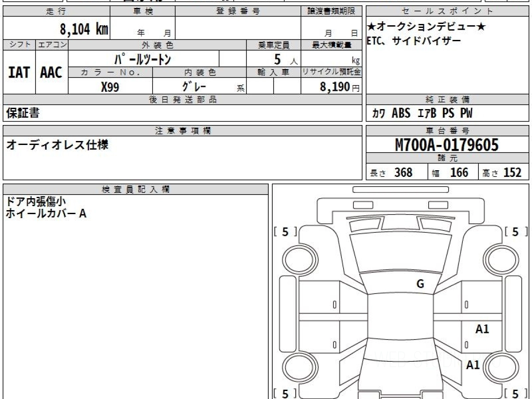Click the 車検 header cell

pos(143,12)
